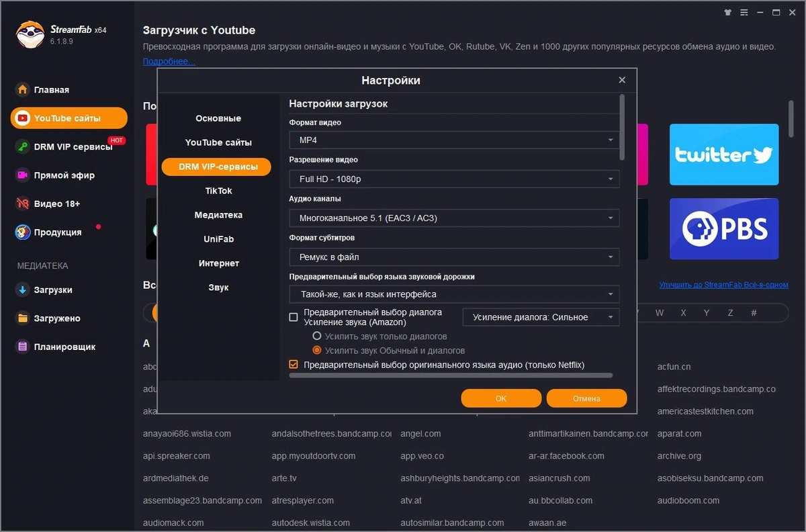Switch to the Интернет settings tab

[x=218, y=263]
